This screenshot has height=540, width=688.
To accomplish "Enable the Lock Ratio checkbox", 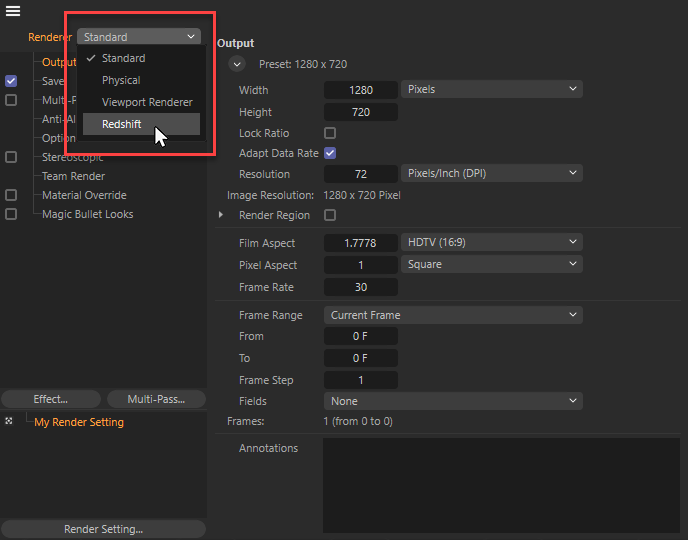I will [330, 133].
